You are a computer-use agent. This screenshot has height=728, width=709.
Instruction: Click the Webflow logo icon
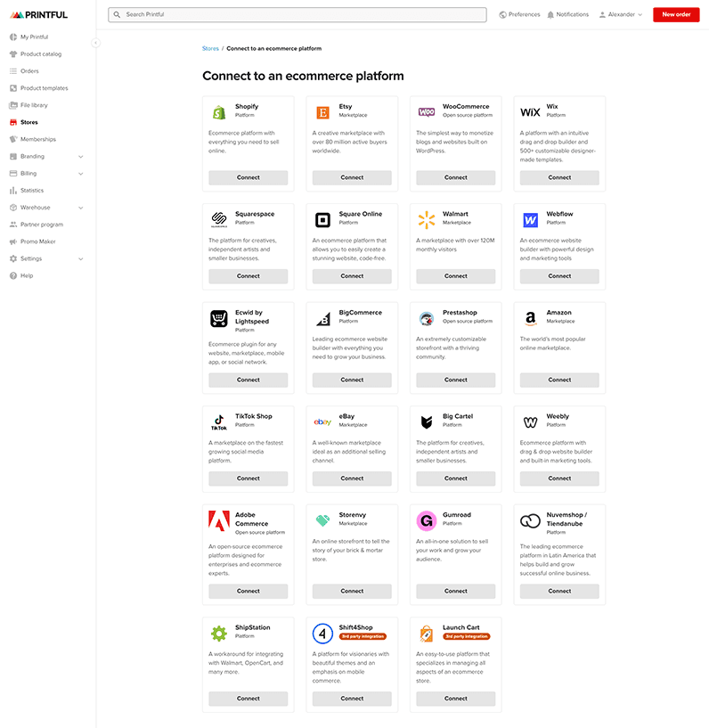tap(530, 219)
